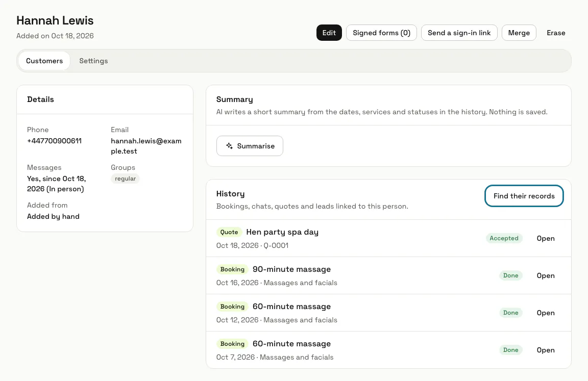588x381 pixels.
Task: Click the sparkle icon on Summarise
Action: (x=229, y=146)
